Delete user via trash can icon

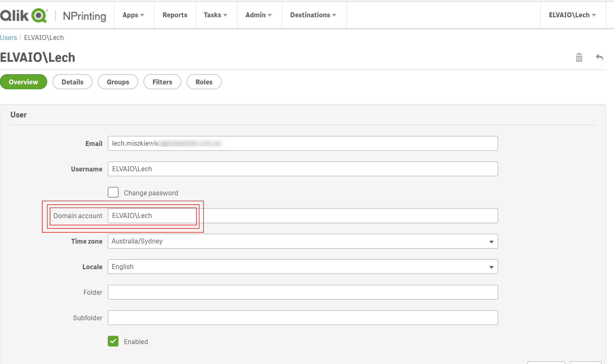tap(579, 58)
